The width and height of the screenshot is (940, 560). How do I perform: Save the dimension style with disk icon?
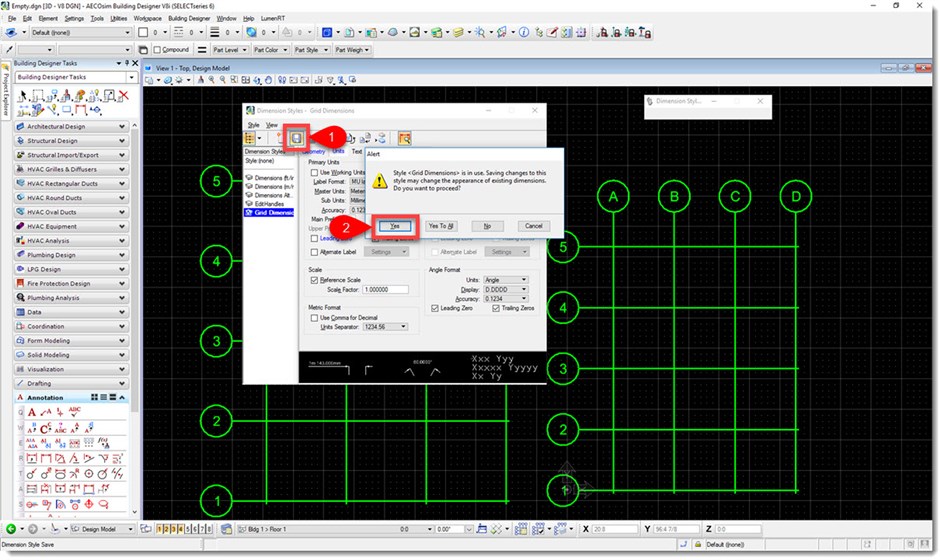296,138
